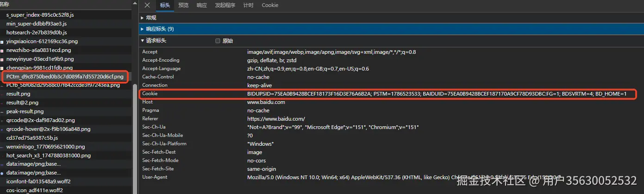Screen dimensions: 644x194
Task: Click the Sec-Fetch-Site value same-origin
Action: pos(261,169)
